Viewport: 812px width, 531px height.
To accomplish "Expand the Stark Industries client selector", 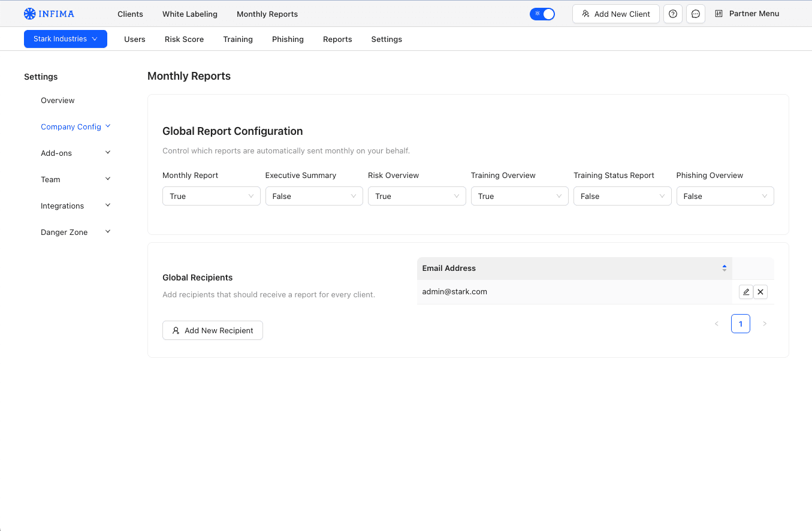I will pyautogui.click(x=65, y=39).
